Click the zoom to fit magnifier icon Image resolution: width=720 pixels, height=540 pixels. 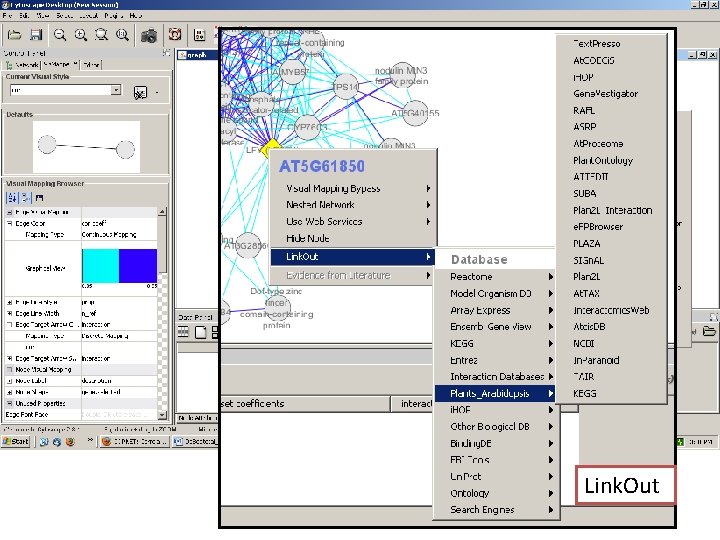(x=122, y=35)
